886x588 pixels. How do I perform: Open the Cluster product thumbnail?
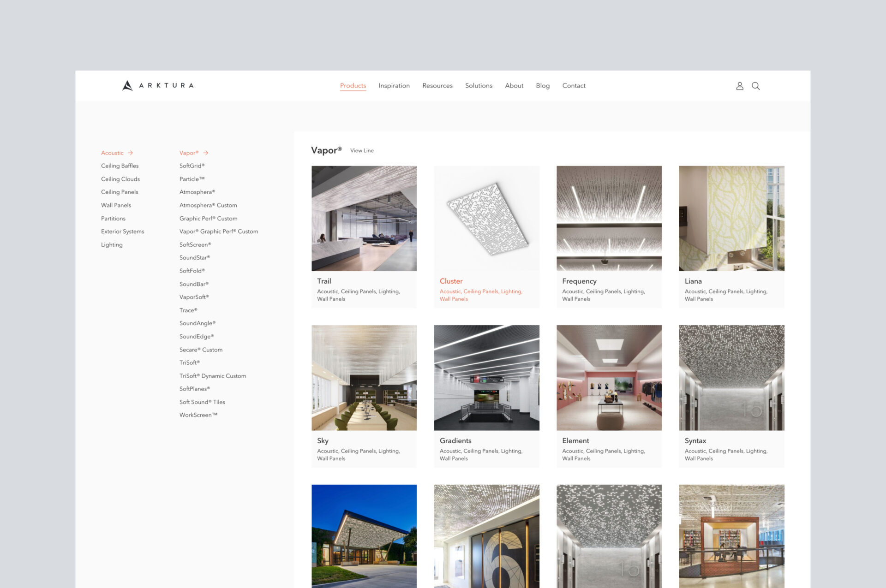(x=486, y=219)
